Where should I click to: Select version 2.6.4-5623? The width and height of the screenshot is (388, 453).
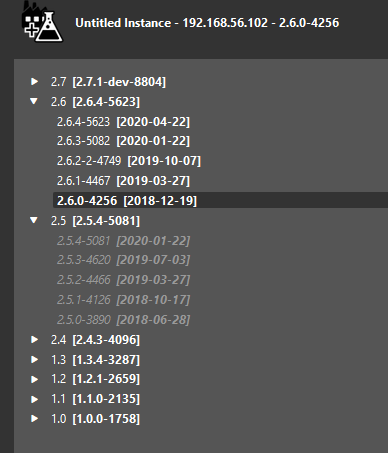click(123, 122)
